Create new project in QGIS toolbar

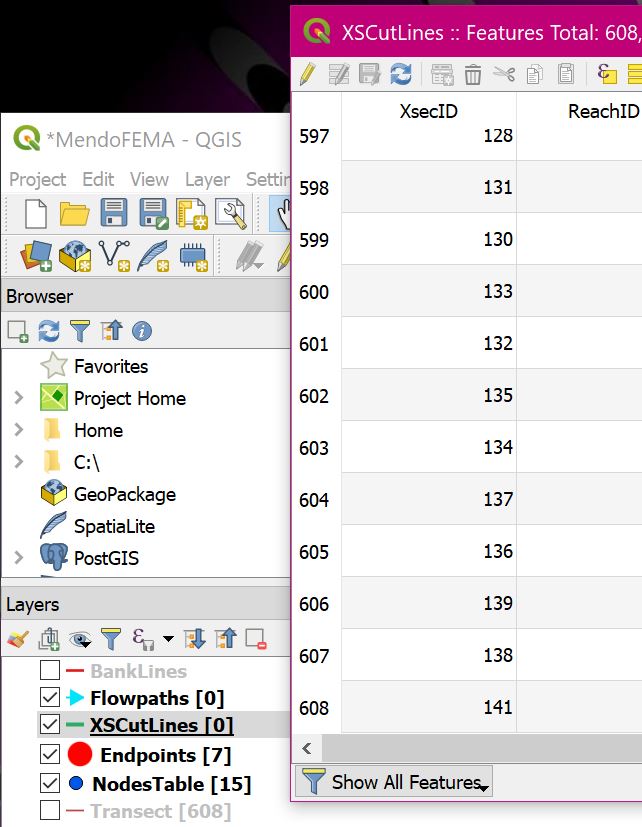[36, 214]
